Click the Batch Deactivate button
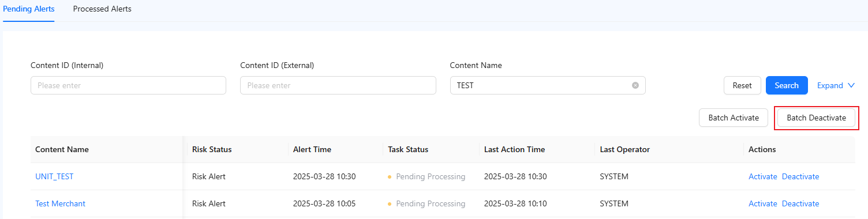 coord(817,118)
